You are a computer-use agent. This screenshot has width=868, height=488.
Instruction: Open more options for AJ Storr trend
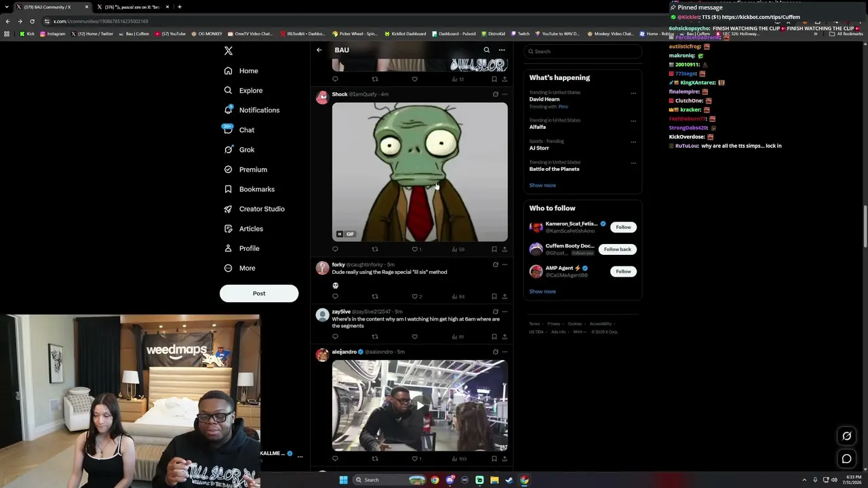tap(633, 142)
